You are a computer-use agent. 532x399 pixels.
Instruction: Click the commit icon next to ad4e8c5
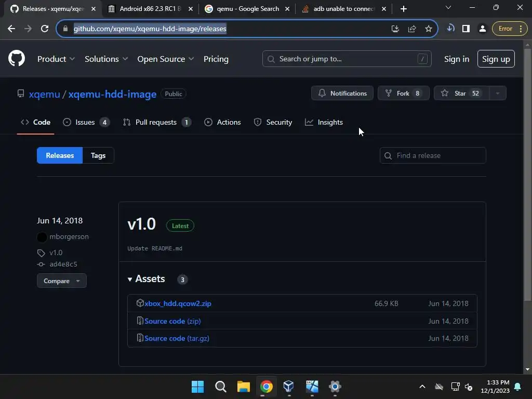(x=41, y=264)
